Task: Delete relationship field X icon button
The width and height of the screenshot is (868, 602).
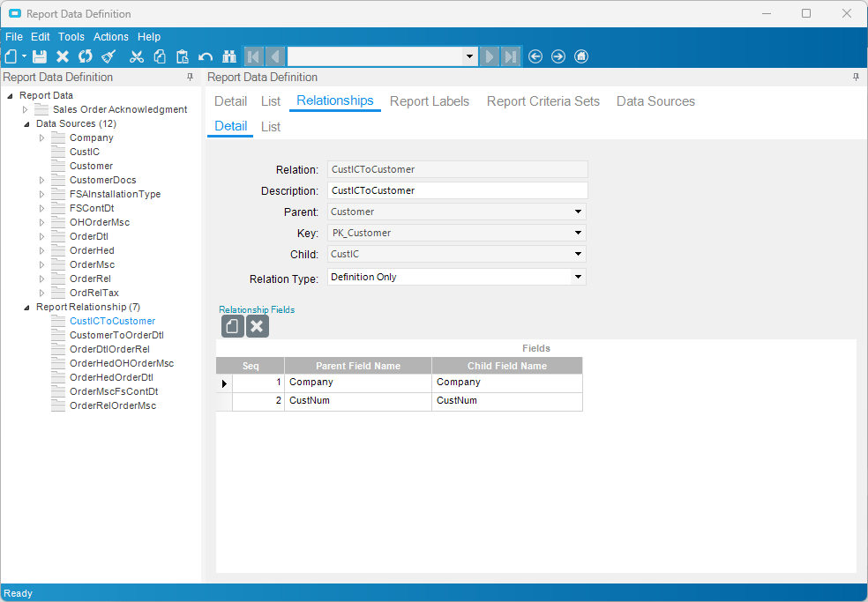Action: 258,326
